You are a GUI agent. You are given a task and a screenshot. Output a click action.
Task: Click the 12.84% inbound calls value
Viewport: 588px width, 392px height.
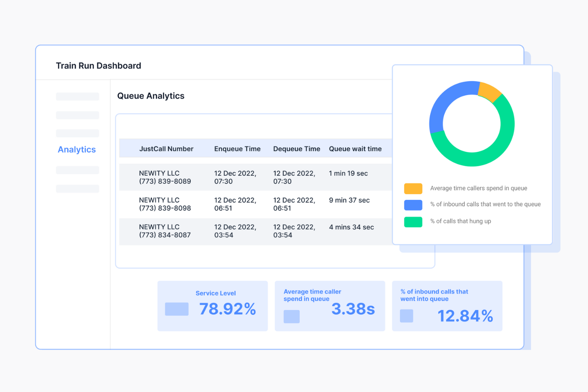point(465,316)
